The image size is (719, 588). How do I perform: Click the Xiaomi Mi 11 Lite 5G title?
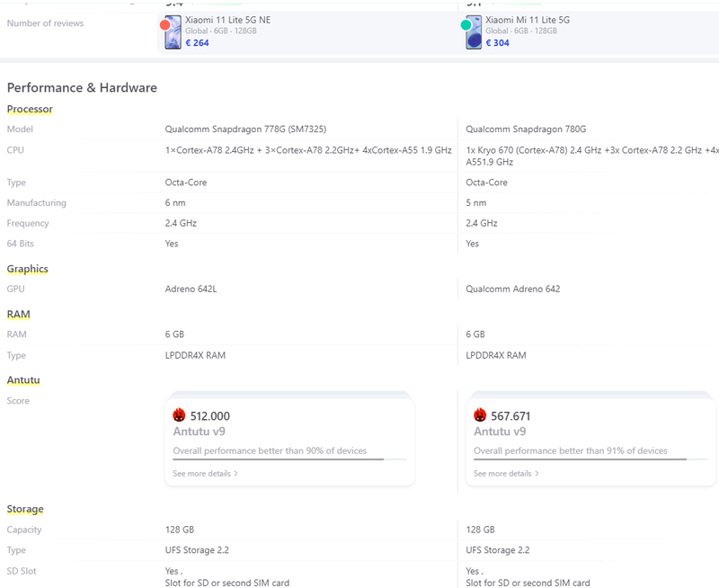click(x=528, y=20)
